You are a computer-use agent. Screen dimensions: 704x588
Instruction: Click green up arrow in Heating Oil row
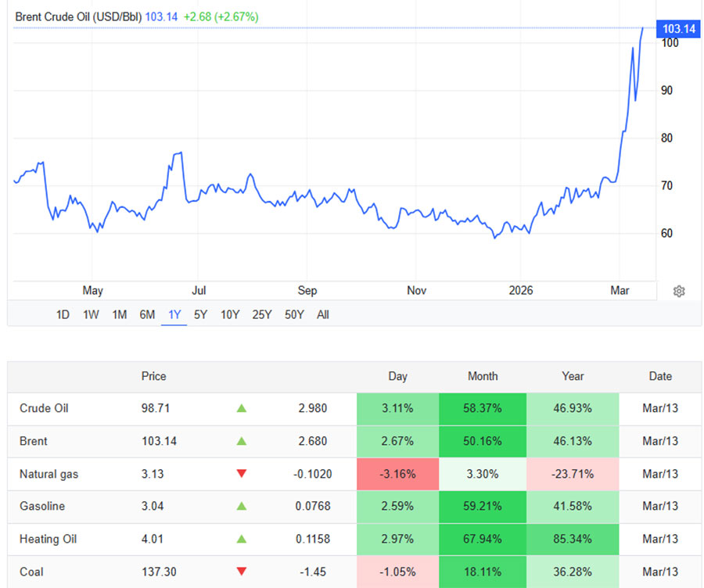(241, 539)
